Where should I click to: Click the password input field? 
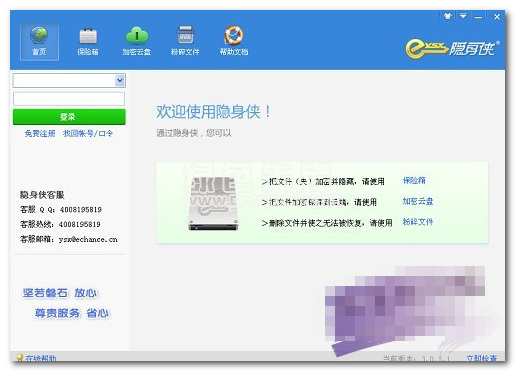pos(69,99)
